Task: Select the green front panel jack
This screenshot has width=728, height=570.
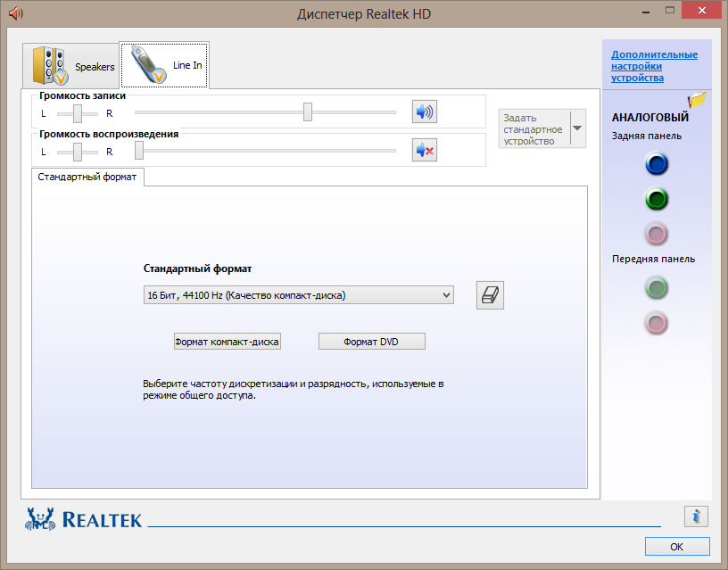Action: point(657,288)
